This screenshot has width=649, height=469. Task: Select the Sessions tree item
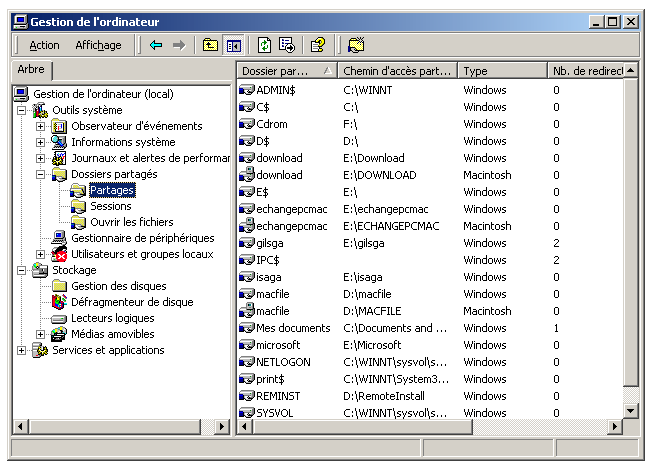click(111, 206)
